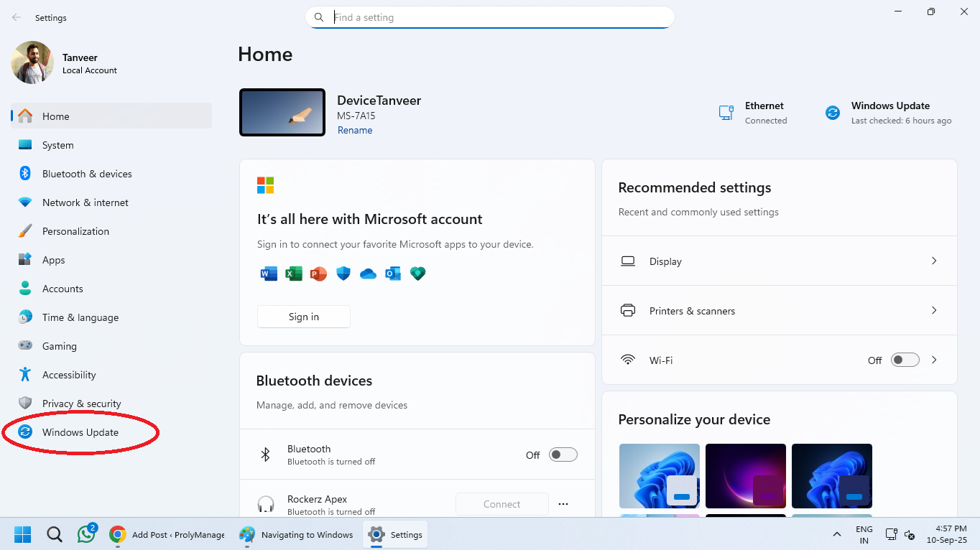The height and width of the screenshot is (550, 980).
Task: Go to Personalization settings
Action: click(111, 231)
